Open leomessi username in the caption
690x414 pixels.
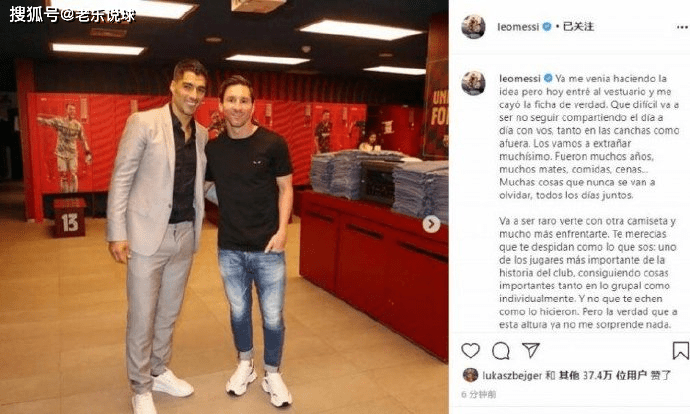pos(520,78)
